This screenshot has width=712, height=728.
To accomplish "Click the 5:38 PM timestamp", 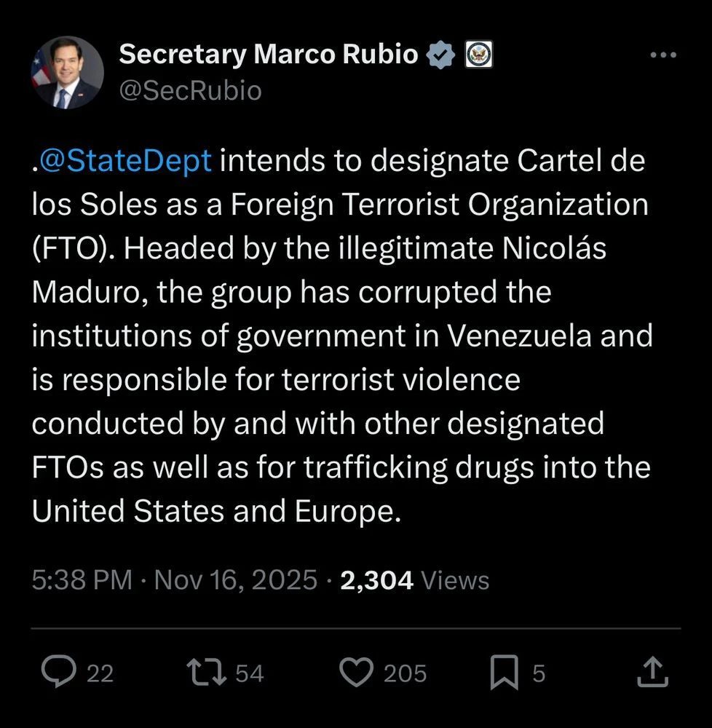I will tap(82, 580).
